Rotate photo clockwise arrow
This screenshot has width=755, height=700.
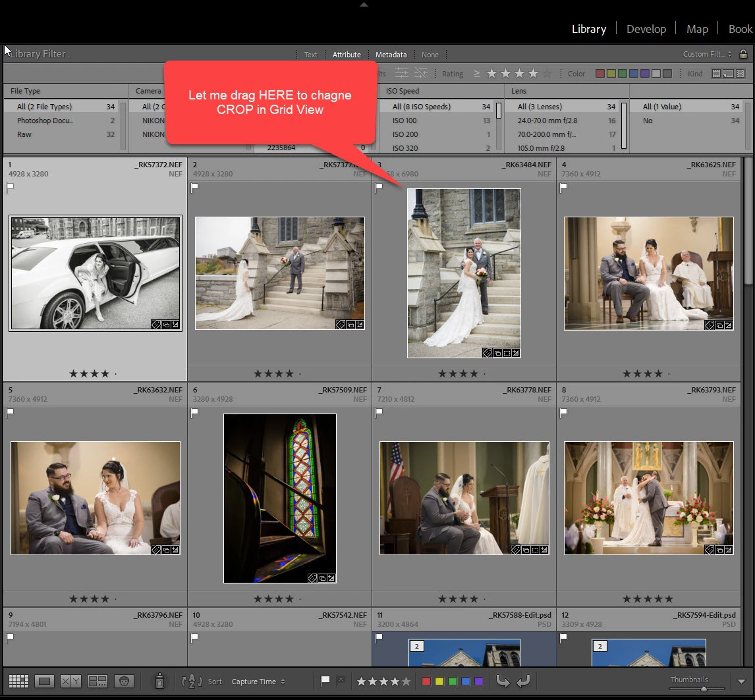click(x=523, y=681)
